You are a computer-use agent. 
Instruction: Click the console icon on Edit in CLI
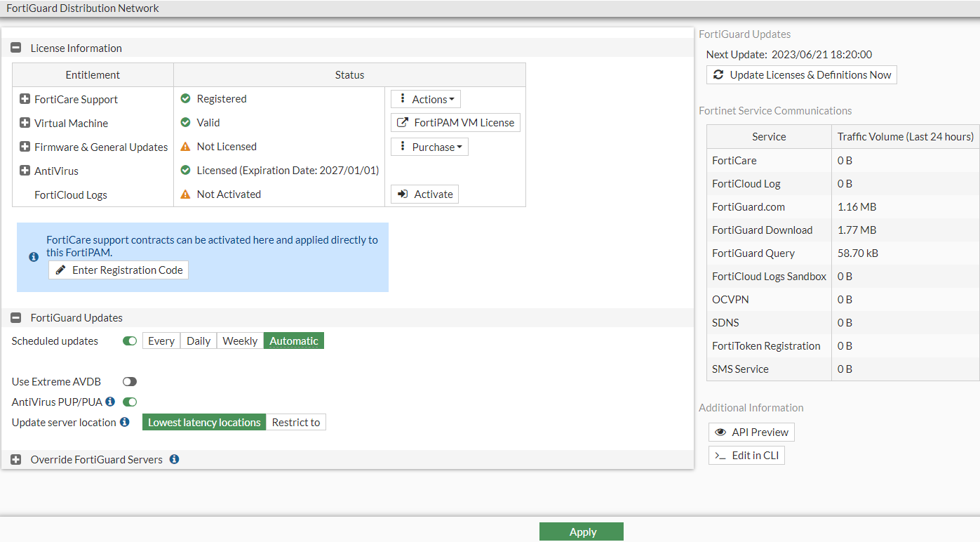click(x=719, y=455)
